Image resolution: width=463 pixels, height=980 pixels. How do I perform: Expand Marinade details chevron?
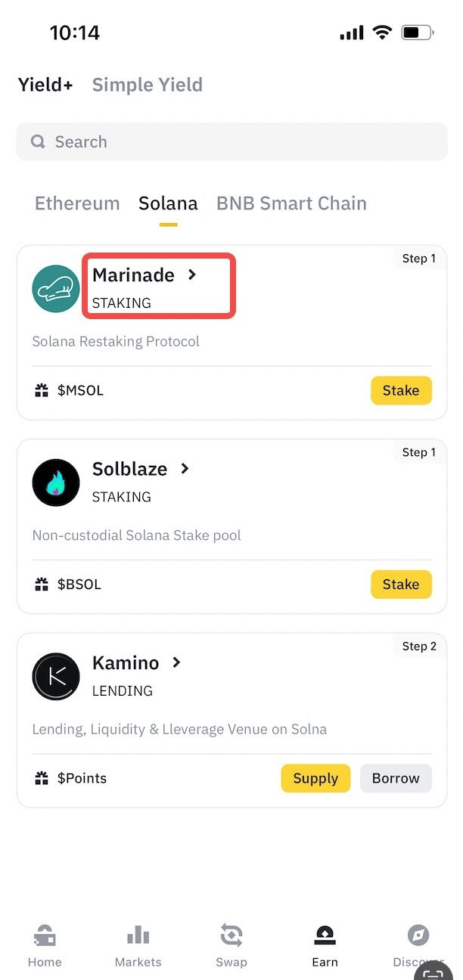click(x=192, y=275)
